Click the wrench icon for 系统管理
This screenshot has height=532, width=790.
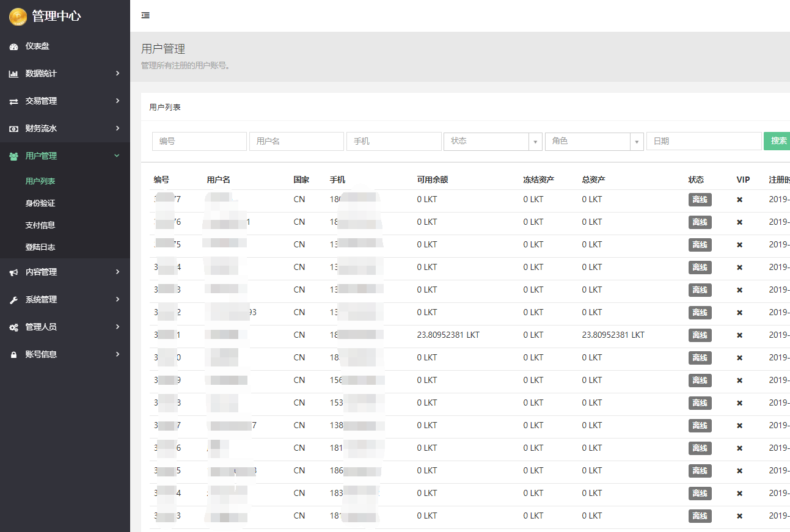coord(13,300)
